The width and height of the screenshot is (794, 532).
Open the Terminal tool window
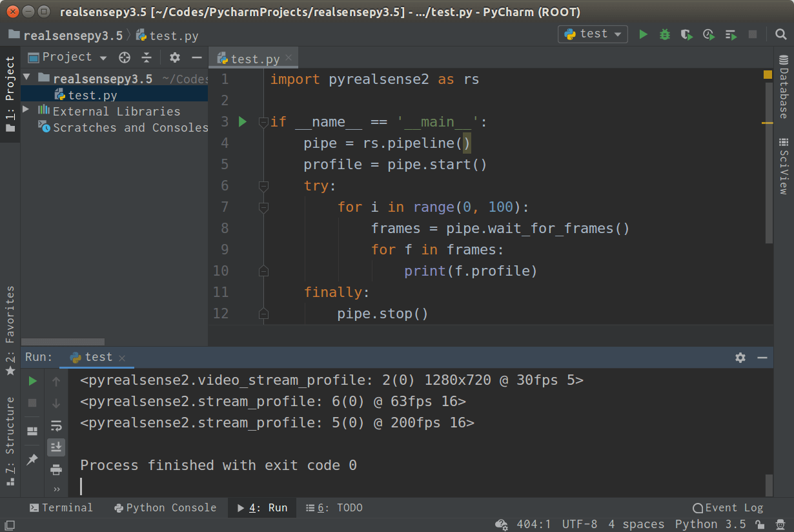pyautogui.click(x=61, y=507)
